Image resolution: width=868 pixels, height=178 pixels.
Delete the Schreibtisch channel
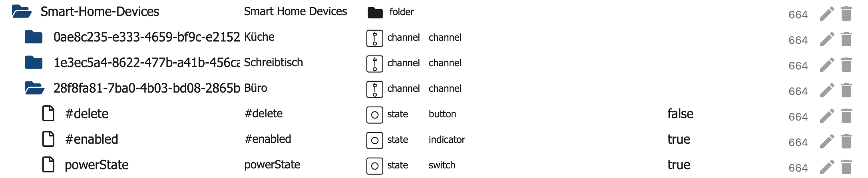tap(846, 65)
